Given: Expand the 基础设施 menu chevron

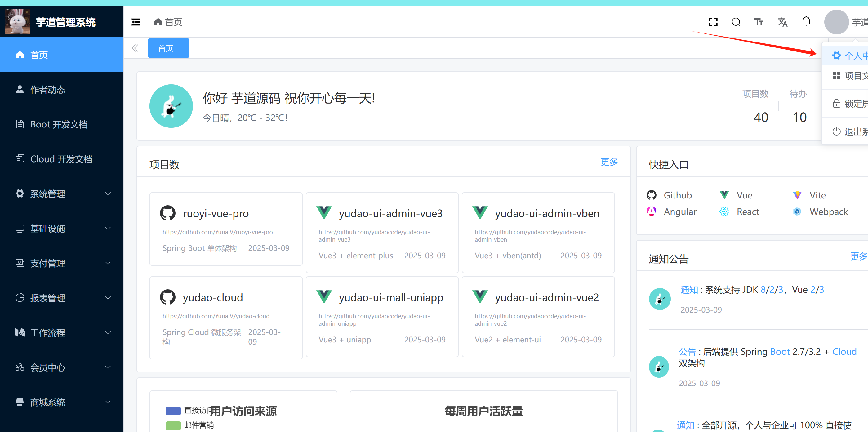Looking at the screenshot, I should tap(108, 229).
